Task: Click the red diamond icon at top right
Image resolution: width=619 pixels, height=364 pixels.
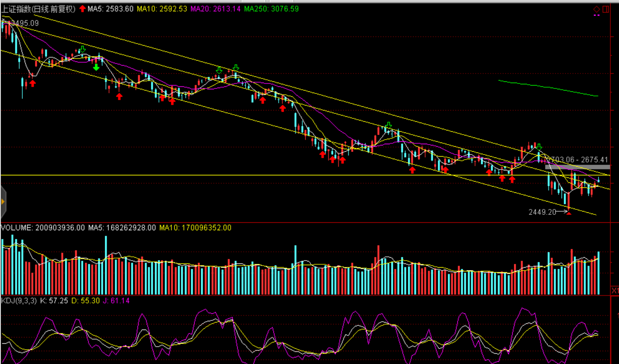Action: [x=597, y=9]
